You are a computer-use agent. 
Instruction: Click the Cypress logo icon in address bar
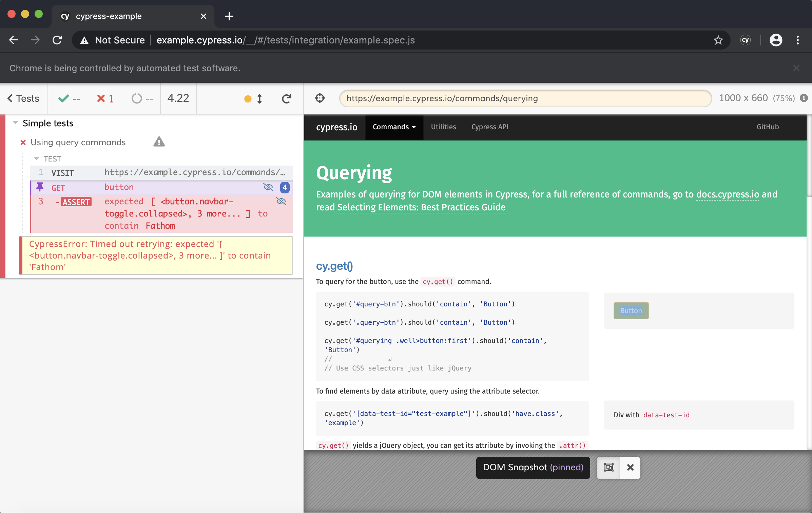tap(745, 40)
